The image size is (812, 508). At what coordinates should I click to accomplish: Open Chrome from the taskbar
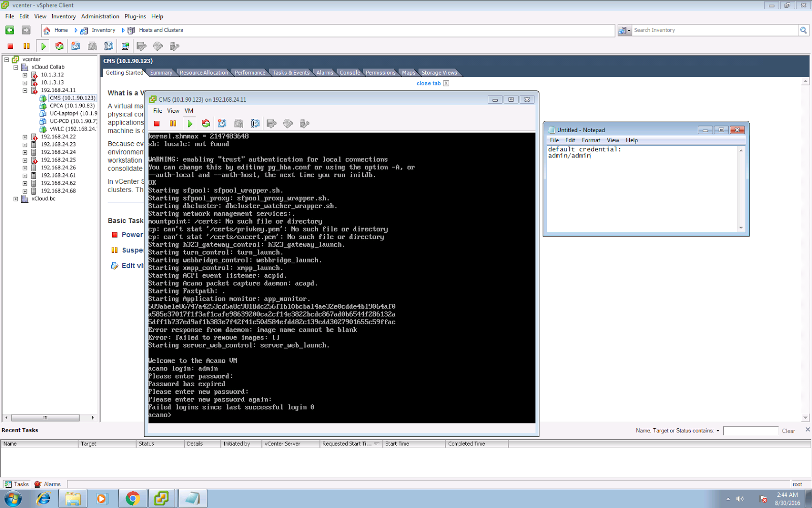[x=132, y=498]
